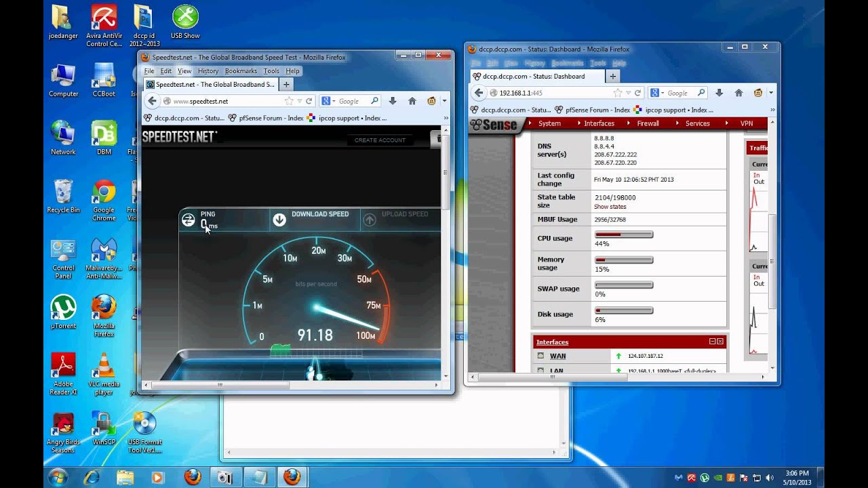This screenshot has width=868, height=488.
Task: Click Windows Start button
Action: pyautogui.click(x=58, y=476)
